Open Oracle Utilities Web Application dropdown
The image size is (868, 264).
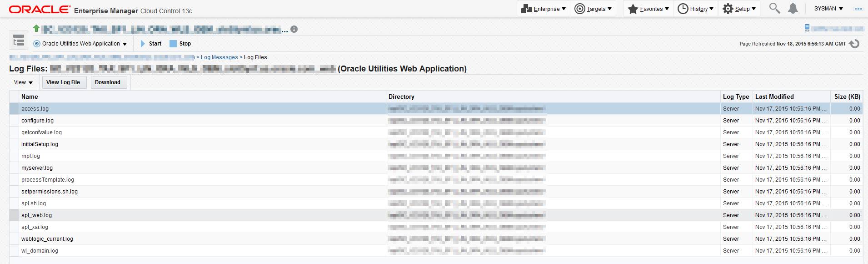[81, 44]
